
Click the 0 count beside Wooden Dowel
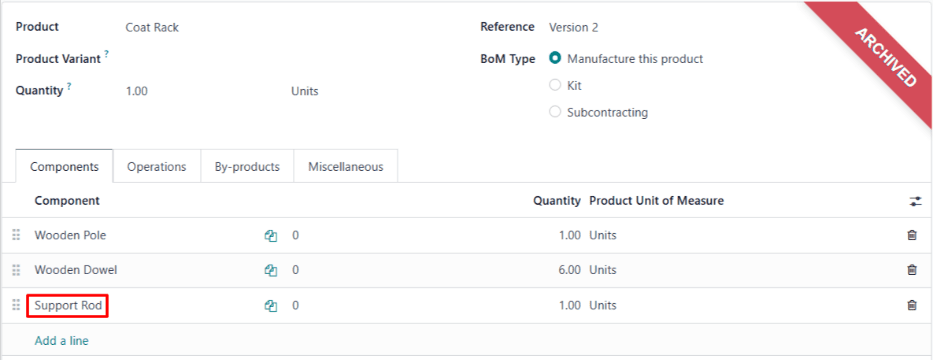click(295, 270)
